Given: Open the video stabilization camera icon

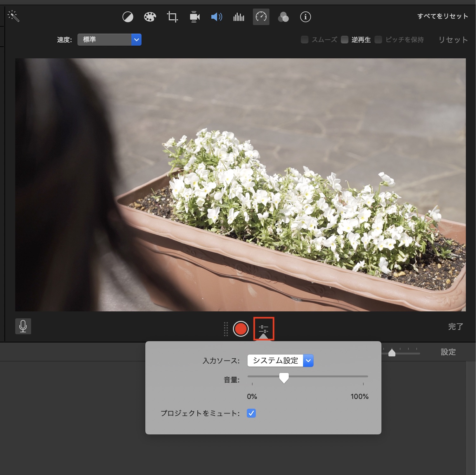Looking at the screenshot, I should (195, 17).
